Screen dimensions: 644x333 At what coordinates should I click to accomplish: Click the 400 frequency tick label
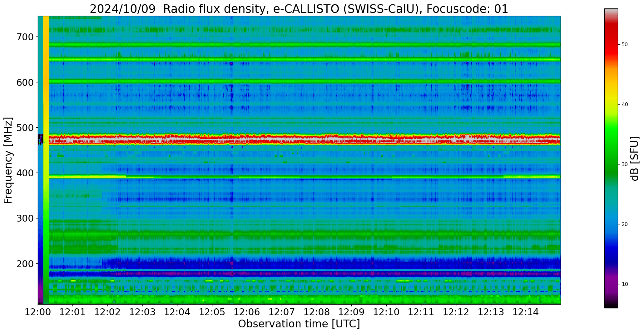pyautogui.click(x=25, y=173)
